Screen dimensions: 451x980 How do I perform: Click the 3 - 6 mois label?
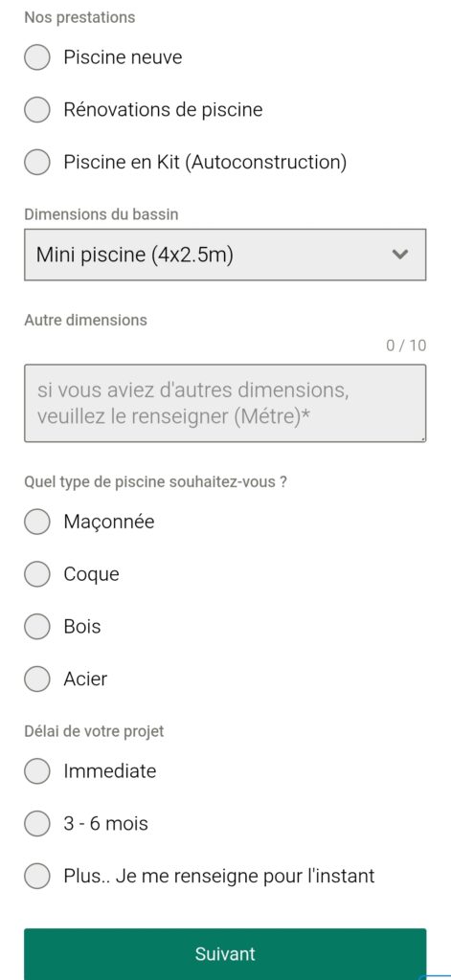[105, 823]
